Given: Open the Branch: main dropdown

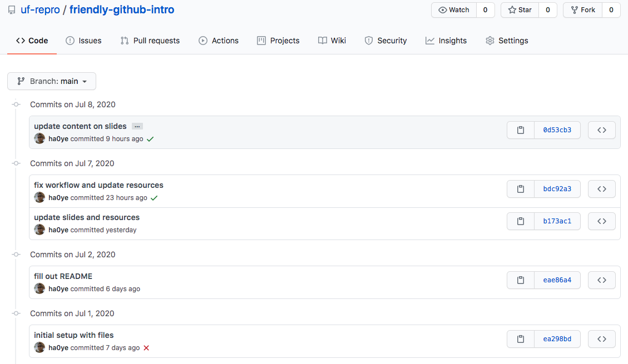Looking at the screenshot, I should point(52,81).
